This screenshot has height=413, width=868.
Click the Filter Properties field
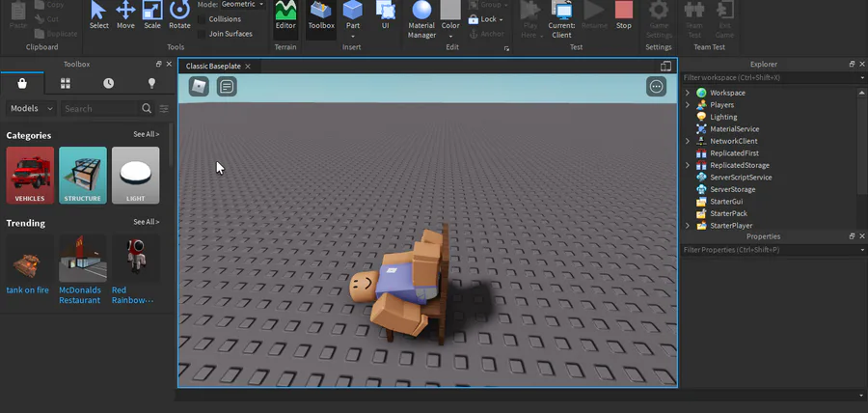(x=771, y=250)
